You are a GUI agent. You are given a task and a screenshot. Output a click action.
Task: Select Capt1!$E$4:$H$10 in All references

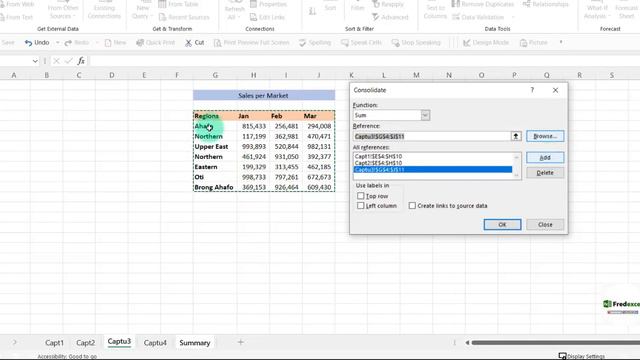(433, 156)
